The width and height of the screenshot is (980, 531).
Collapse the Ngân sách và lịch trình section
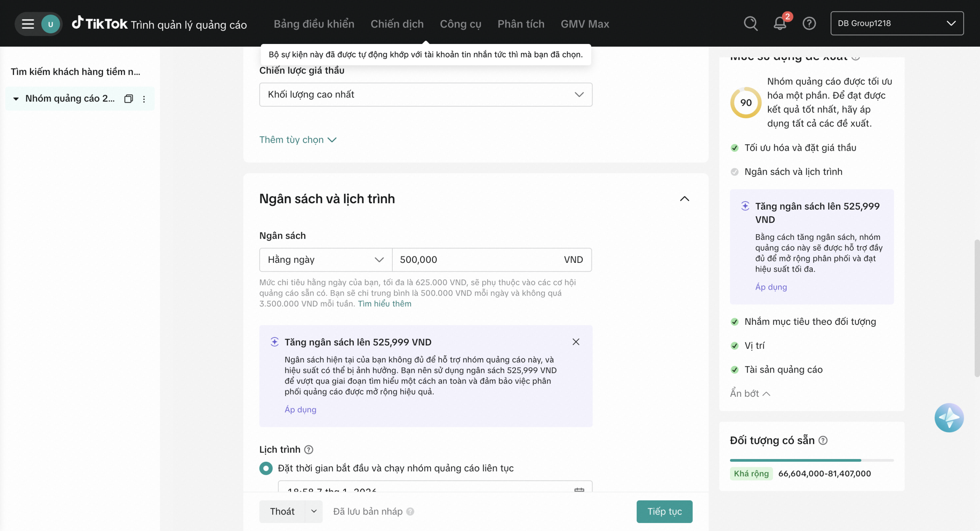(684, 199)
